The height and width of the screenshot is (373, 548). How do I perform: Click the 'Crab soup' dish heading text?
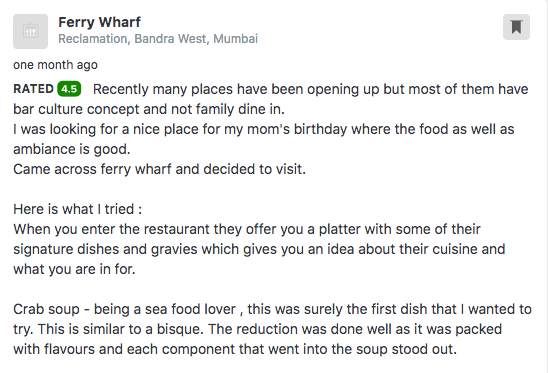(x=46, y=309)
